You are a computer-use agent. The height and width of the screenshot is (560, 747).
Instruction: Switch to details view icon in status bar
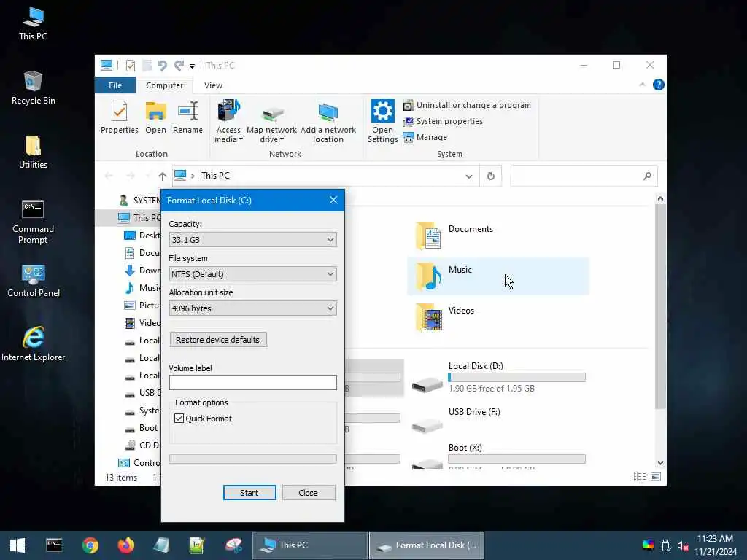point(640,477)
